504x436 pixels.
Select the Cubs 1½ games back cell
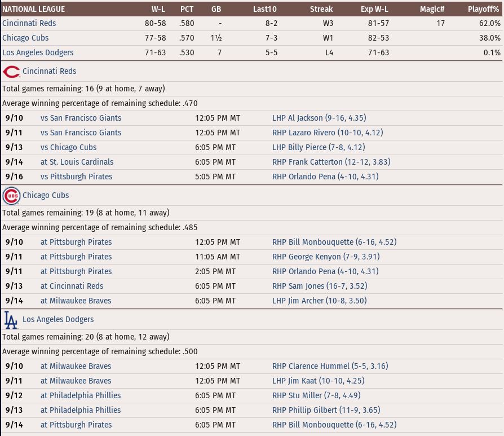click(x=216, y=38)
